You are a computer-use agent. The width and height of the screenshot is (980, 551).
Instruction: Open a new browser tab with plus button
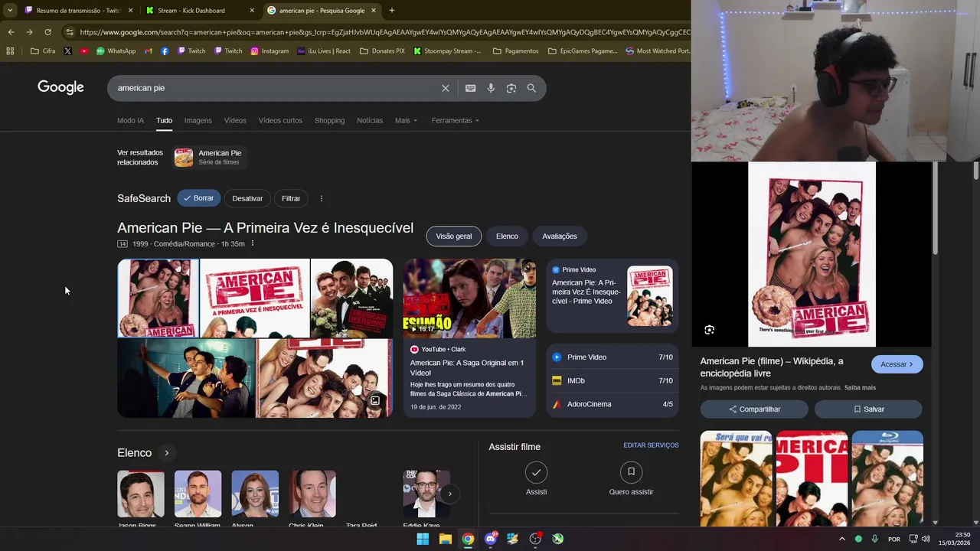(391, 11)
